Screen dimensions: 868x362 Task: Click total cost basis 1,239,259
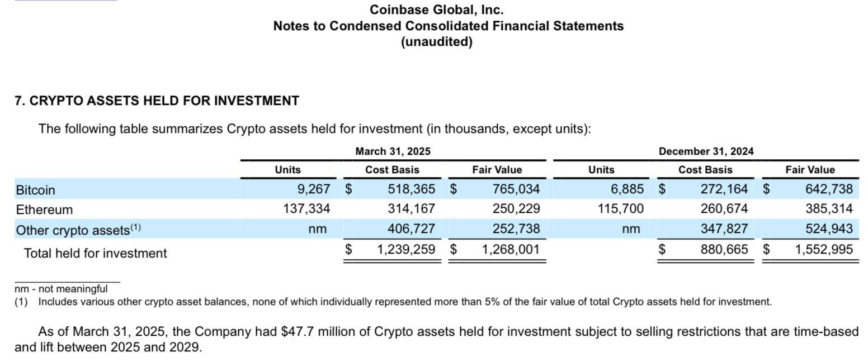(406, 250)
